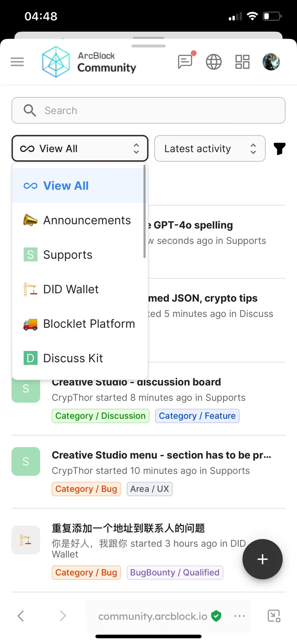
Task: Select Supports category option
Action: point(78,255)
